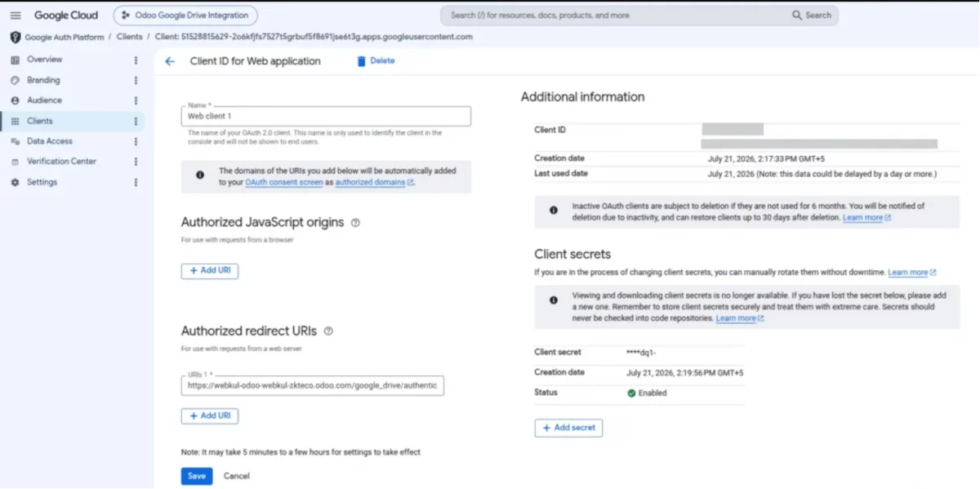Open the OAuth consent screen link
980x489 pixels.
283,183
